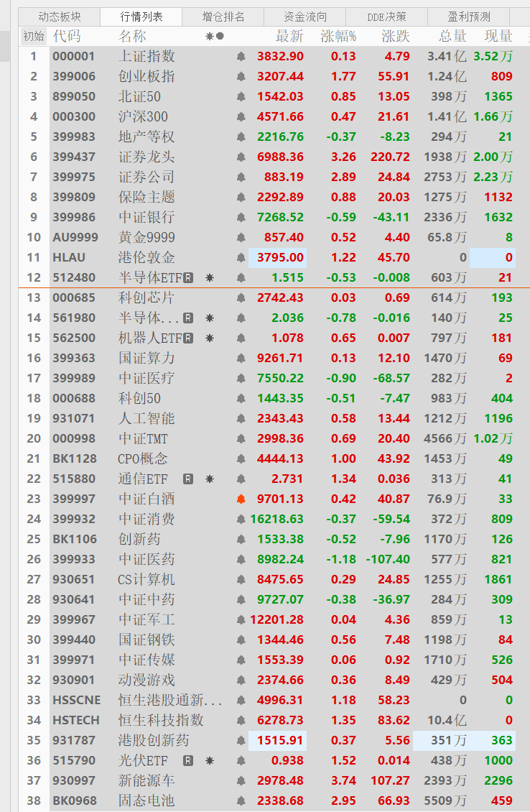The image size is (530, 812).
Task: Click the star marker icon for code 561980
Action: click(x=210, y=318)
